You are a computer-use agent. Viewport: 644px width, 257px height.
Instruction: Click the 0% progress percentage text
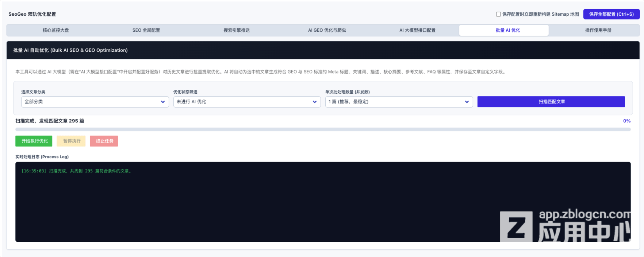pyautogui.click(x=627, y=121)
